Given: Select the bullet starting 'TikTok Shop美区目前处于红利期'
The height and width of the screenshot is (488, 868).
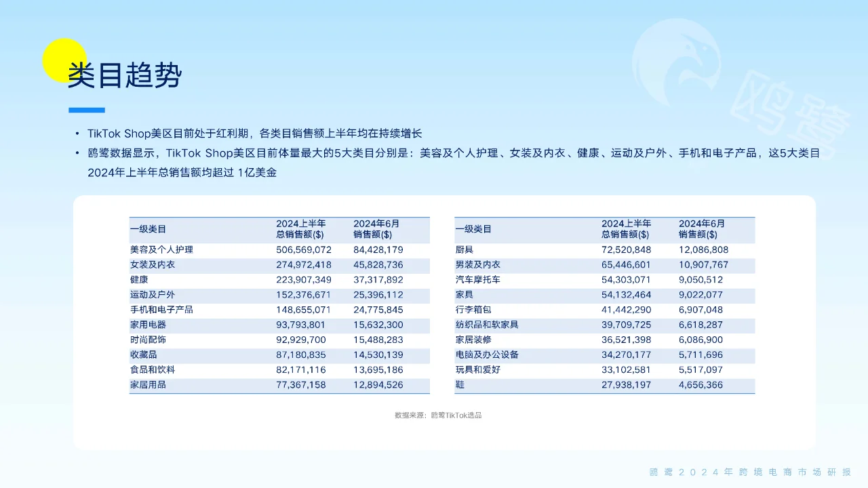Looking at the screenshot, I should (x=255, y=134).
